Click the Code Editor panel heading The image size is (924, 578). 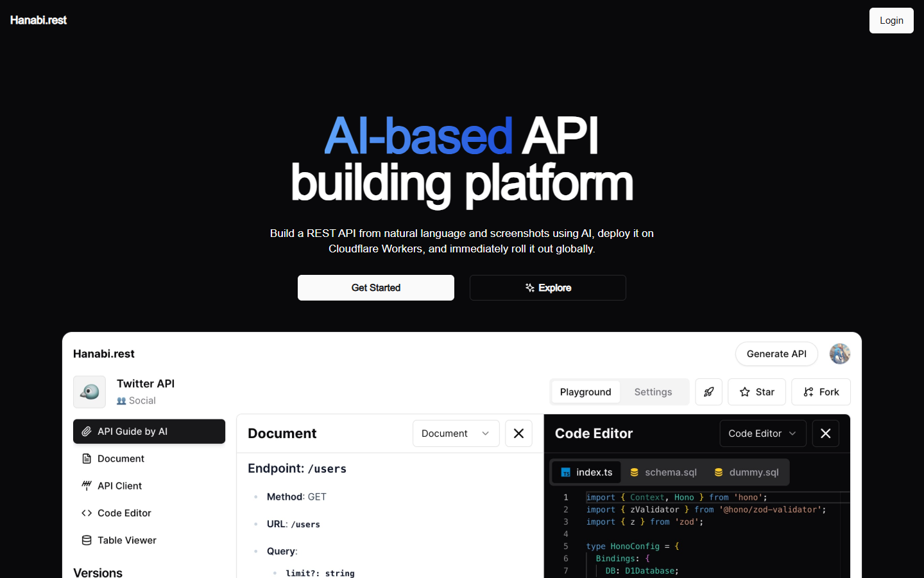594,433
